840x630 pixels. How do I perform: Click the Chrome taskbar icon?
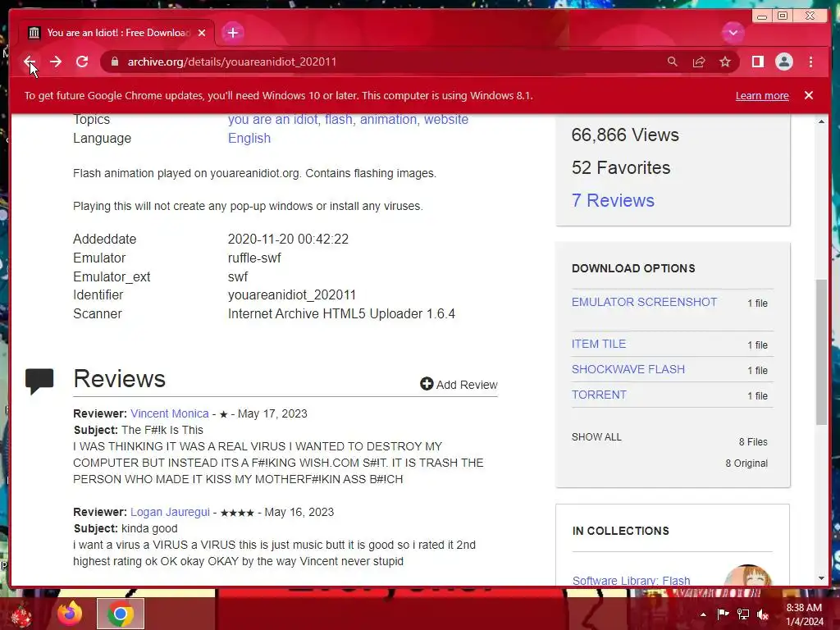(x=121, y=614)
